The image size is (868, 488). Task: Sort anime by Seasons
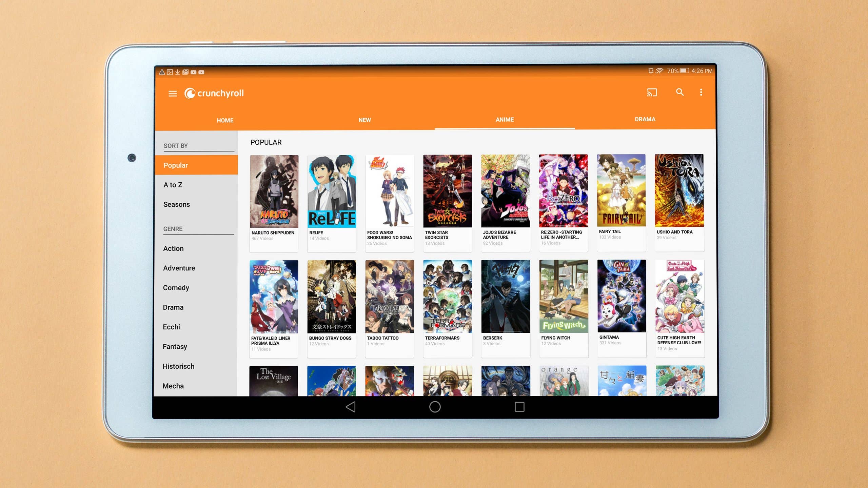176,204
